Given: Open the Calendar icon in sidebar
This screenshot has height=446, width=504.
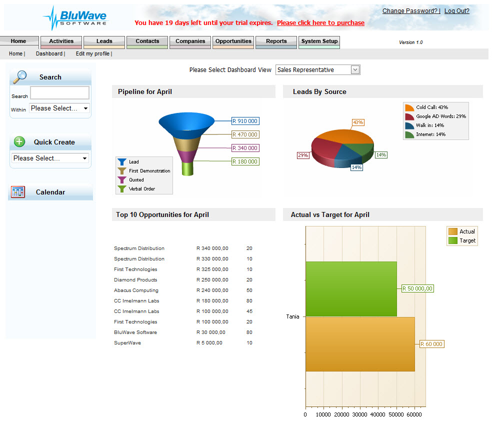Looking at the screenshot, I should (17, 192).
